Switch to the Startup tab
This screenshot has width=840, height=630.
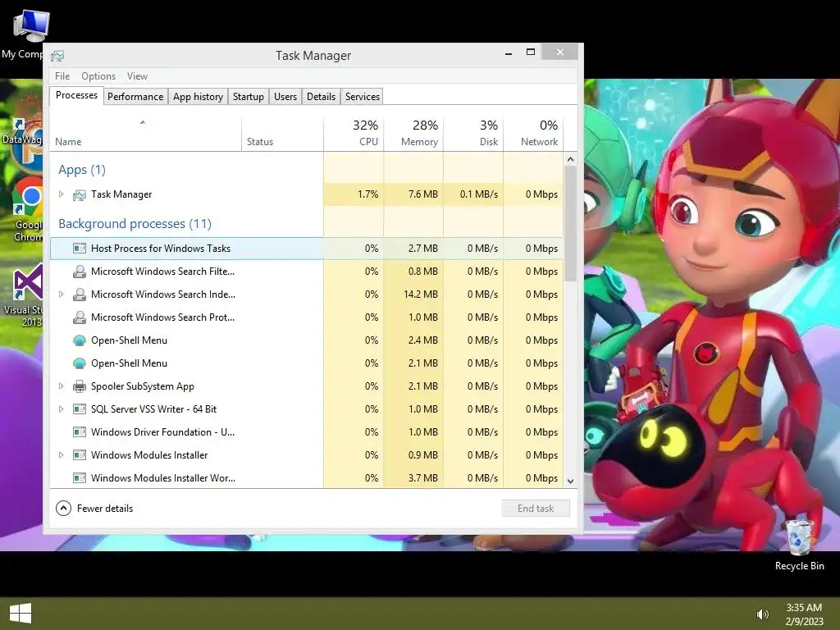pyautogui.click(x=249, y=97)
